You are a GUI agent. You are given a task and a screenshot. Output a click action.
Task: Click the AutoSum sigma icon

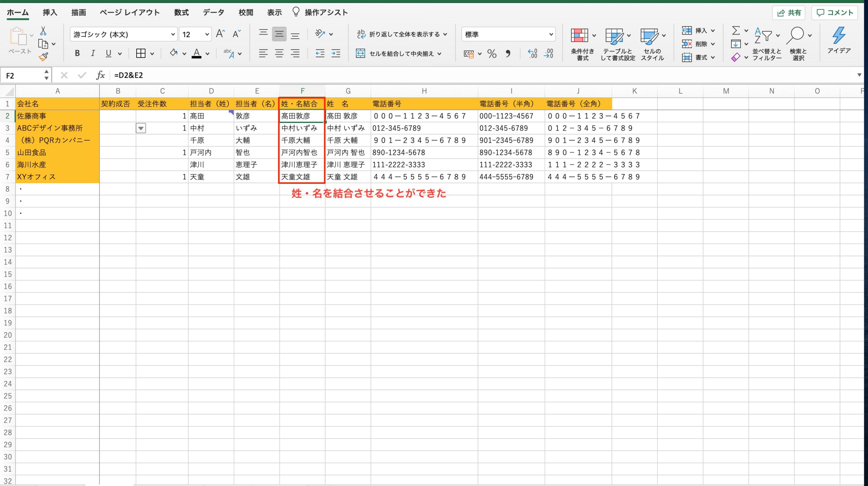coord(736,30)
